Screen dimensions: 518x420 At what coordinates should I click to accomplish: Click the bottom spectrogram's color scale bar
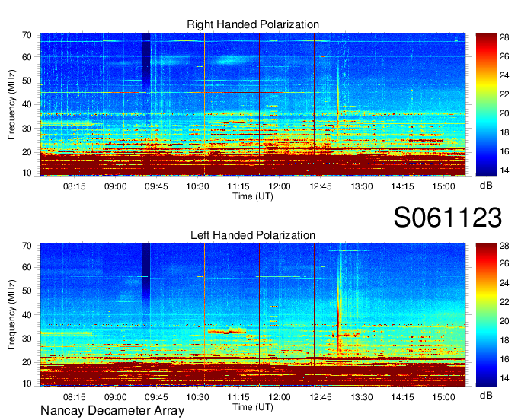click(486, 315)
